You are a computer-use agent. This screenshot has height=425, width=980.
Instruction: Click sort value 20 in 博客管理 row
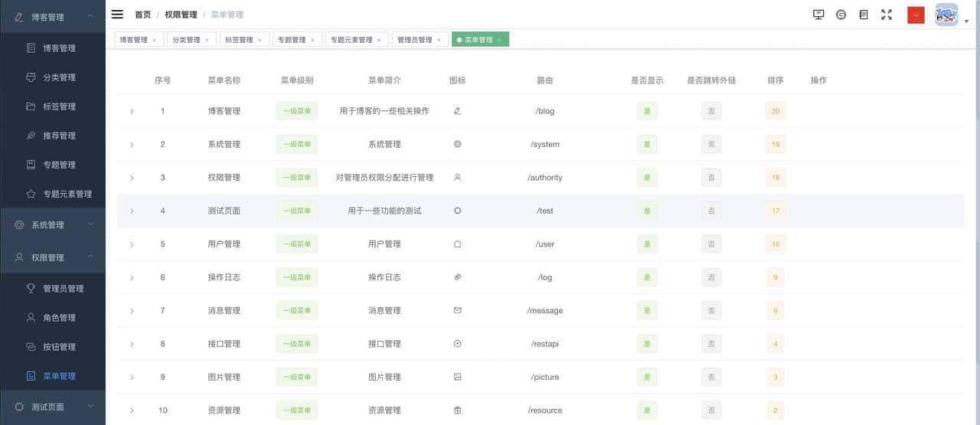[776, 111]
